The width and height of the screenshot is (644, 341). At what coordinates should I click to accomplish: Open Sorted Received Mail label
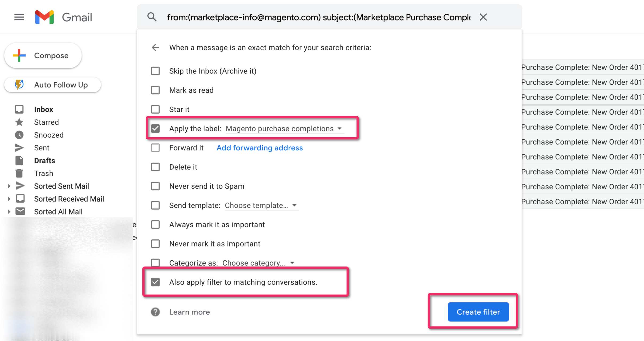point(69,199)
